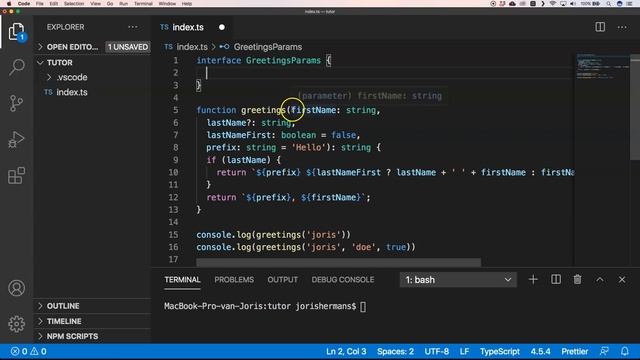Viewport: 640px width, 360px height.
Task: Open Run and Debug view
Action: (x=16, y=140)
